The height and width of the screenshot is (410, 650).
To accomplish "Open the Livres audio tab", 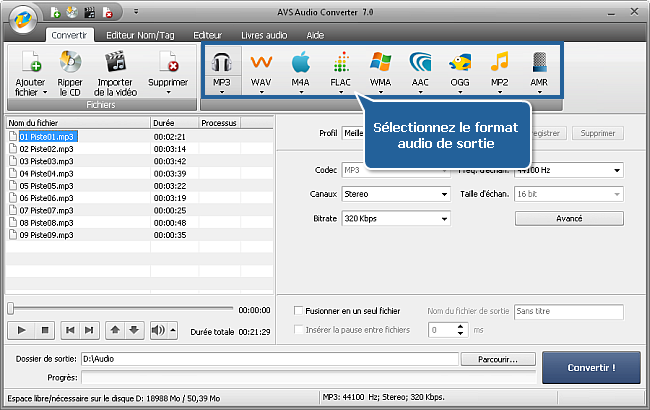I will 263,34.
